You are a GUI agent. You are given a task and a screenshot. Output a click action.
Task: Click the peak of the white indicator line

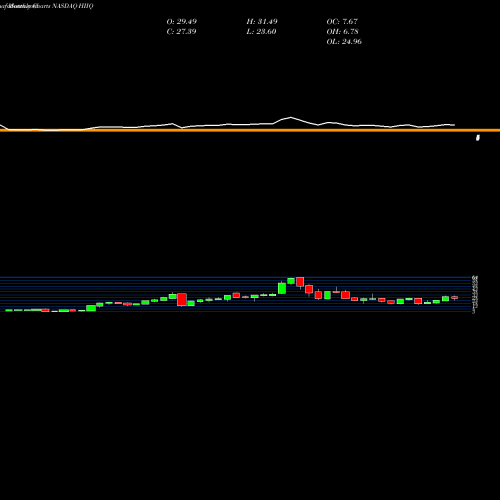(x=291, y=117)
